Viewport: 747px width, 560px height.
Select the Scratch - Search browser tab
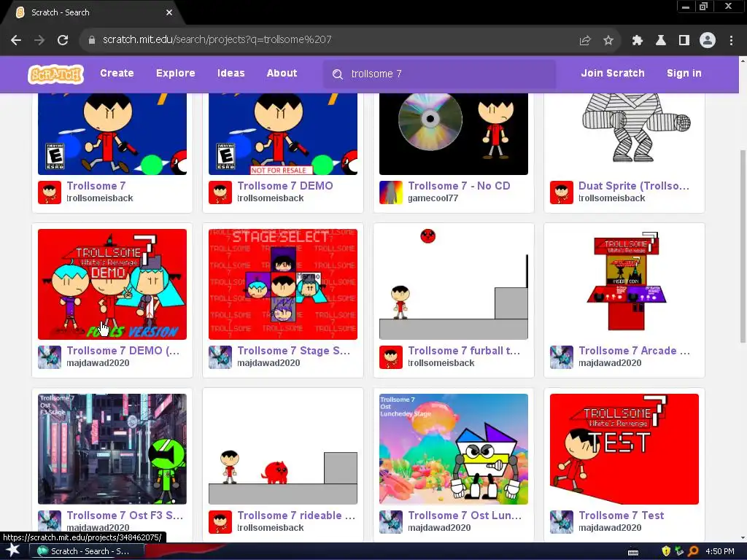(93, 12)
